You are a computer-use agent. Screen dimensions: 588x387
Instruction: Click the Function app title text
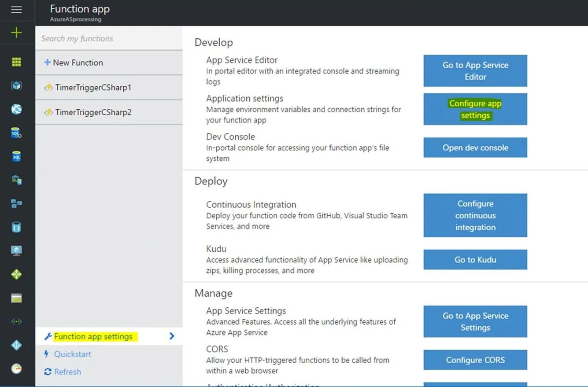80,9
